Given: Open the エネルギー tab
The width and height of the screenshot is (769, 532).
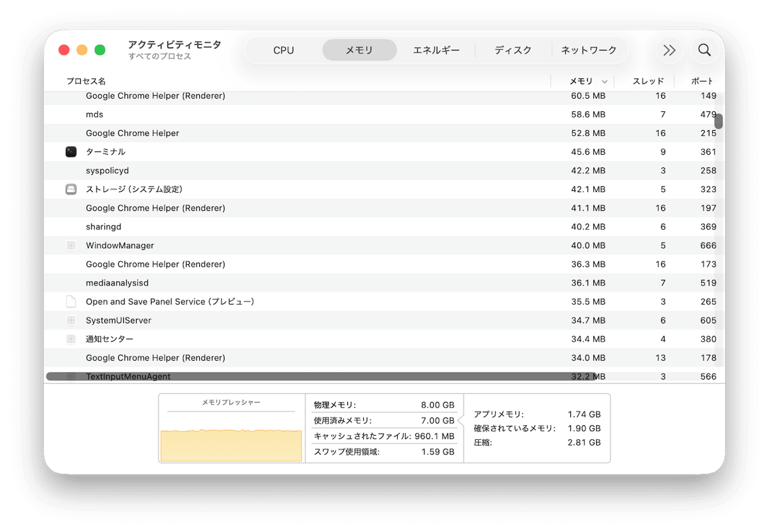Looking at the screenshot, I should [436, 50].
